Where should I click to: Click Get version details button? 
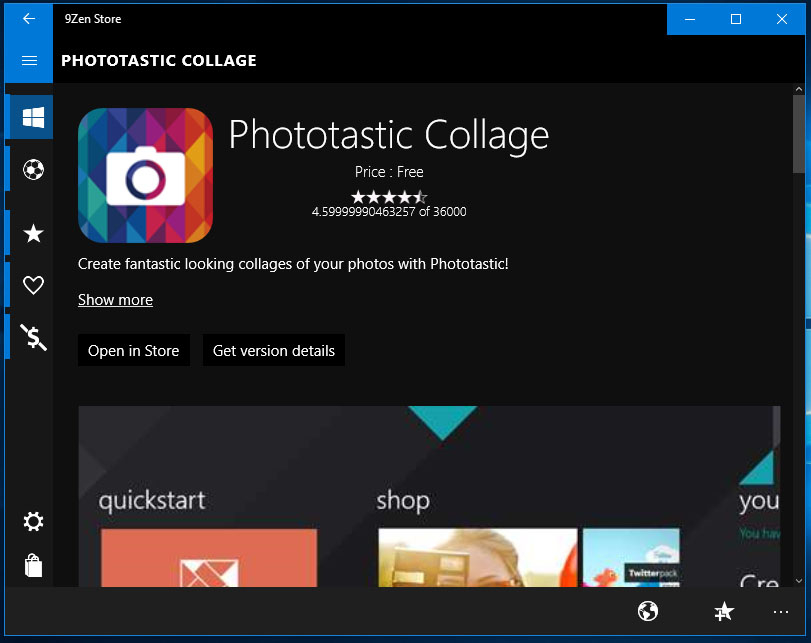pyautogui.click(x=274, y=350)
